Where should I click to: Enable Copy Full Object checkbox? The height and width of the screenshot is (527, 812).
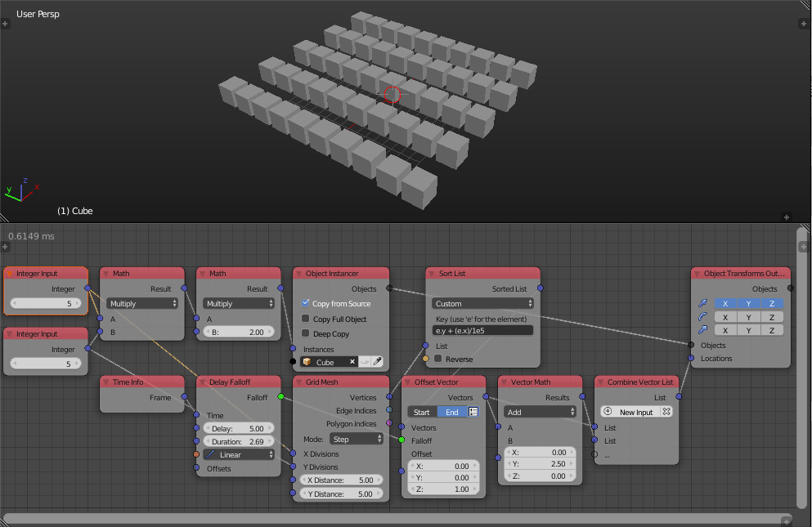[306, 319]
